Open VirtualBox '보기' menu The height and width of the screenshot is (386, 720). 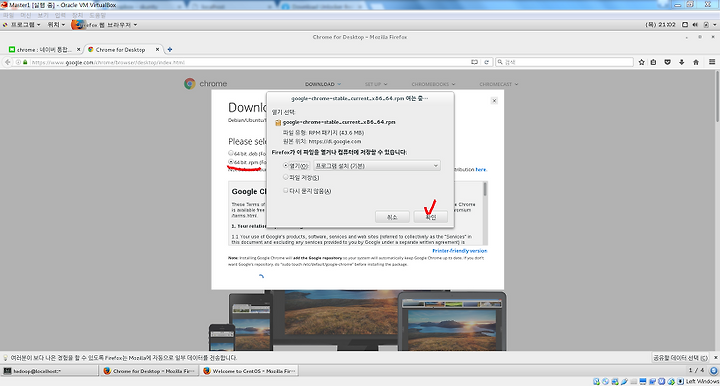[43, 15]
